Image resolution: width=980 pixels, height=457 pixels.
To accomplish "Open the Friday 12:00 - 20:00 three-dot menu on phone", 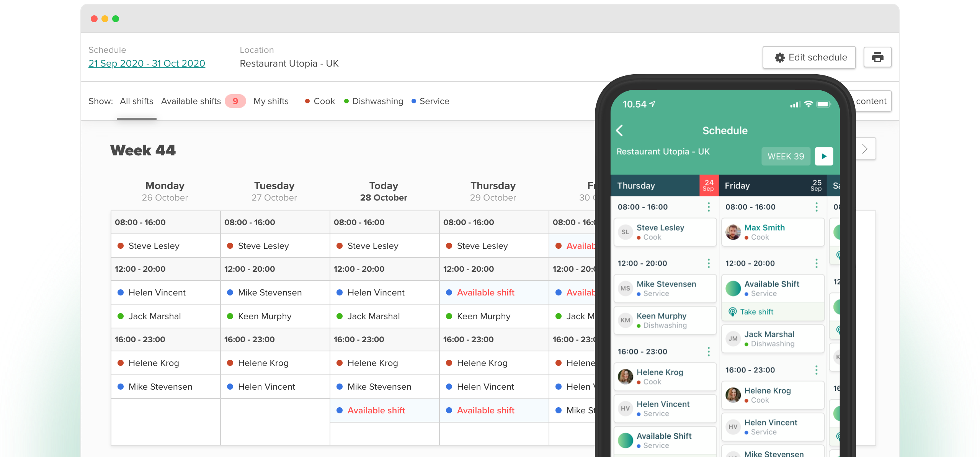I will point(816,263).
